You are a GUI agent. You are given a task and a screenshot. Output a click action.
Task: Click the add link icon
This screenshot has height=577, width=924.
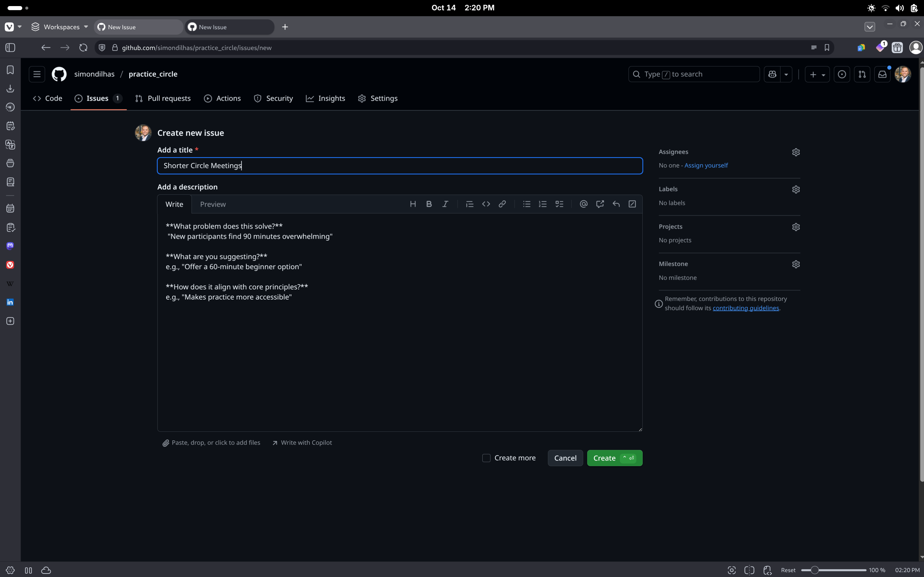[x=502, y=204]
